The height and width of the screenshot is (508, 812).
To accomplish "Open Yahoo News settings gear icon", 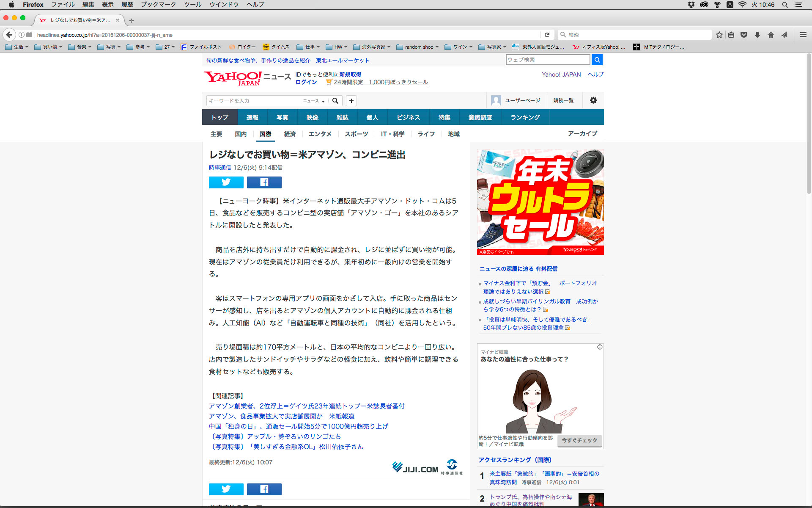I will [593, 100].
